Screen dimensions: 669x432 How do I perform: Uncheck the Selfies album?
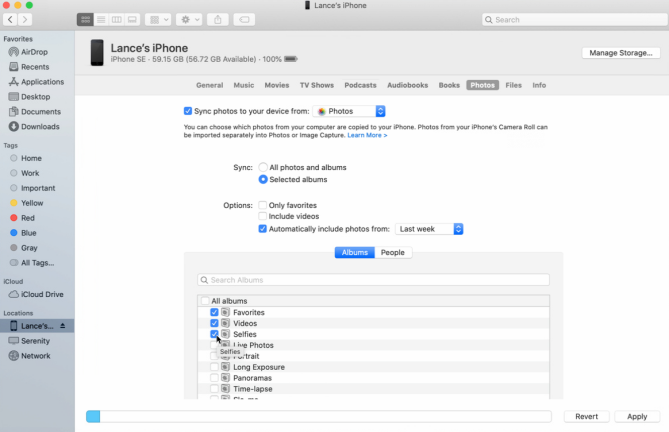[x=214, y=334]
